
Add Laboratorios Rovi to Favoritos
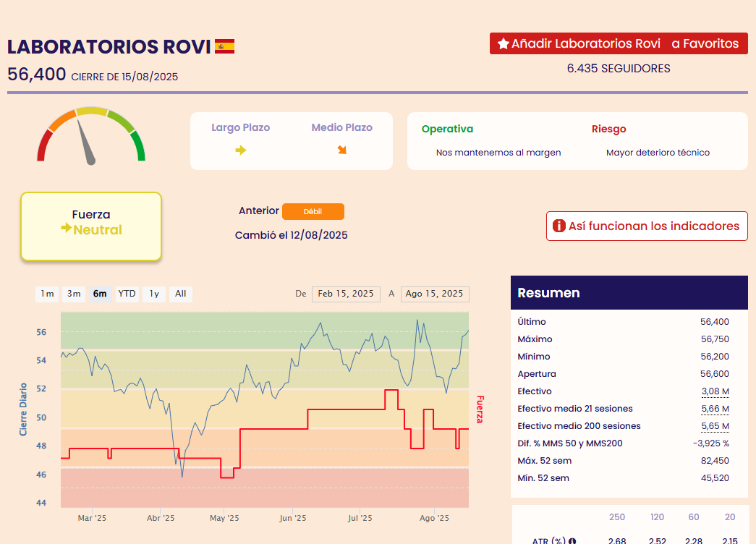click(619, 43)
